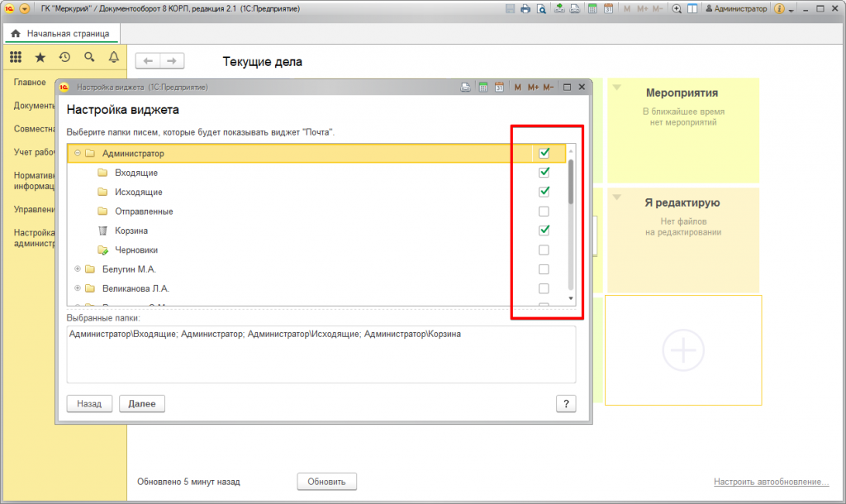This screenshot has height=504, width=846.
Task: Uncheck the Входящие folder checkbox
Action: 544,173
